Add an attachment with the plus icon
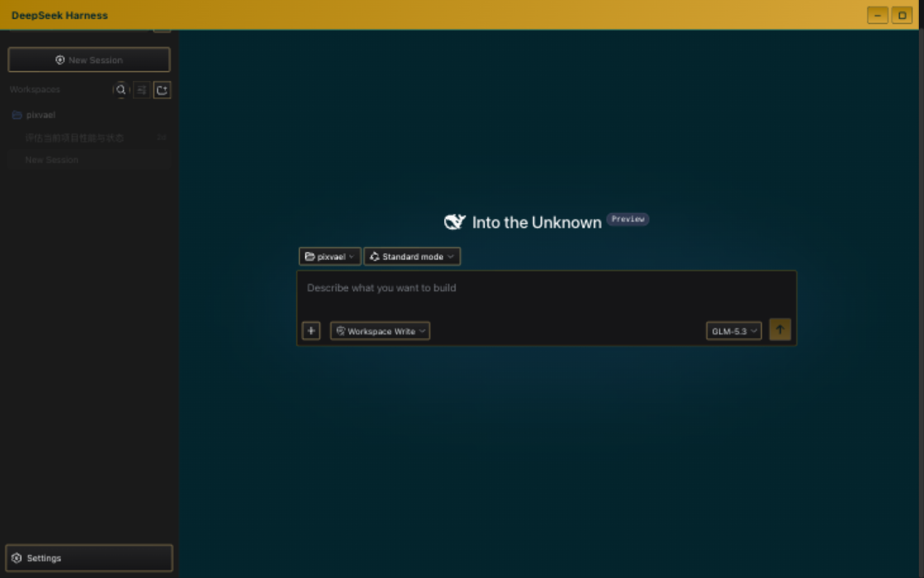This screenshot has height=578, width=924. tap(311, 331)
